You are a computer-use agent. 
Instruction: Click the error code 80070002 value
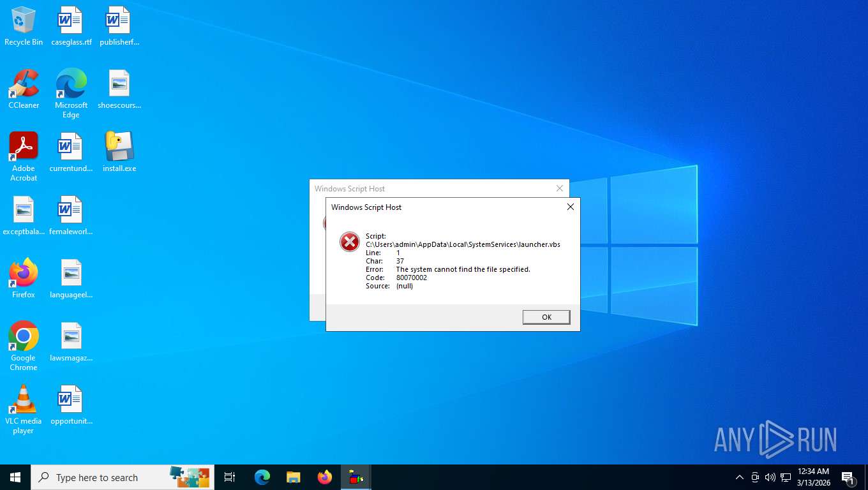[x=412, y=278]
